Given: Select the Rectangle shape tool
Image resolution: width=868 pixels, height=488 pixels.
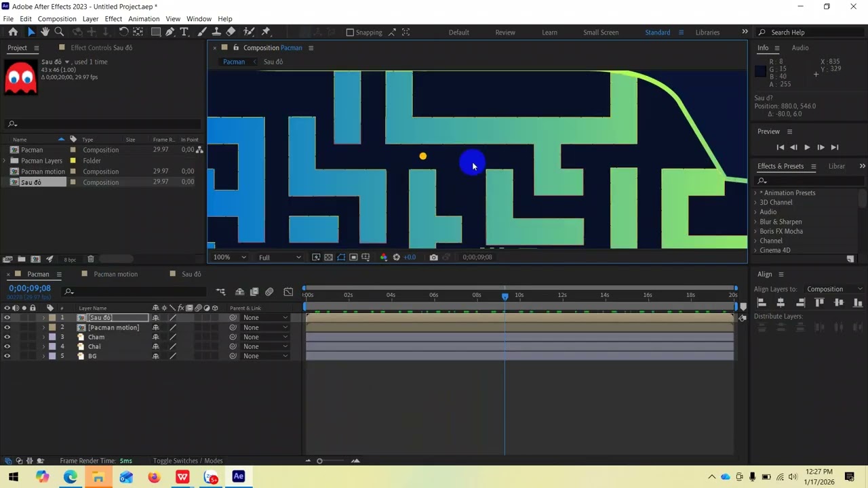Looking at the screenshot, I should click(x=155, y=32).
